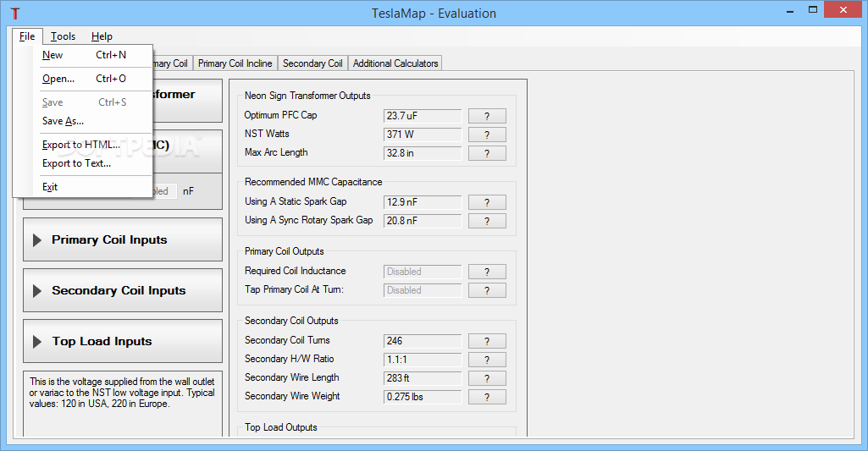Click the voltage help description text box
The height and width of the screenshot is (451, 868).
coord(122,404)
